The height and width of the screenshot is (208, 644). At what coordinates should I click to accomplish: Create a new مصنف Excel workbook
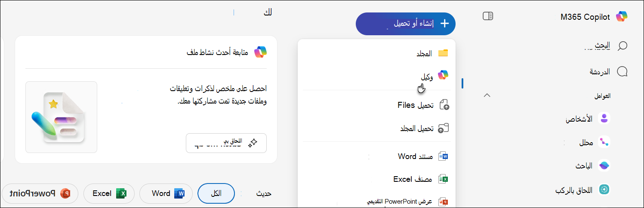tap(376, 179)
